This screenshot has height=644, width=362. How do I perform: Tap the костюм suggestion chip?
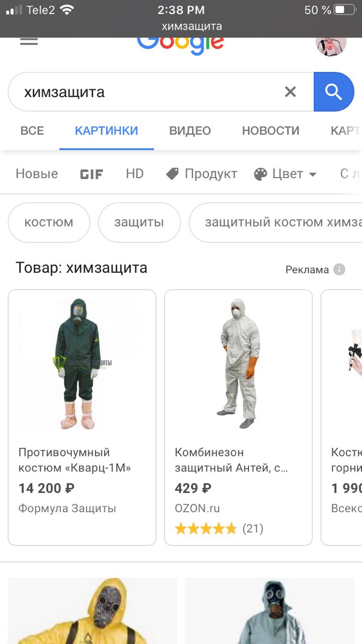click(49, 222)
